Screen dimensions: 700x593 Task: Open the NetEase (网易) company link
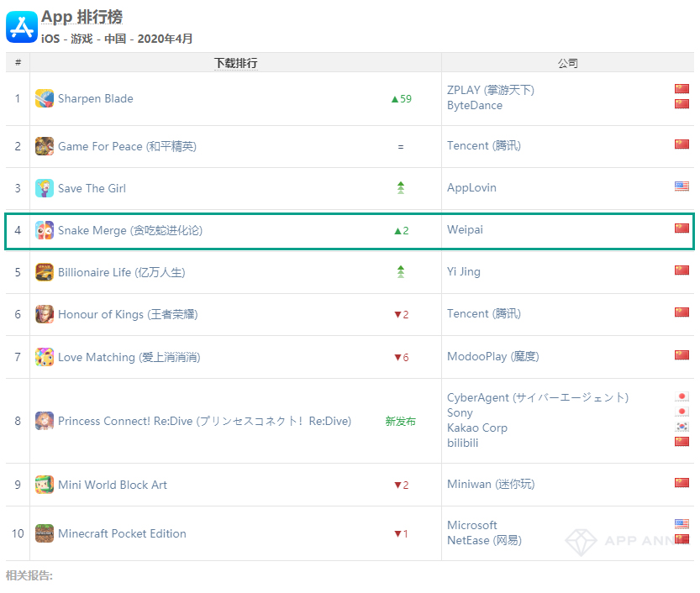point(484,540)
